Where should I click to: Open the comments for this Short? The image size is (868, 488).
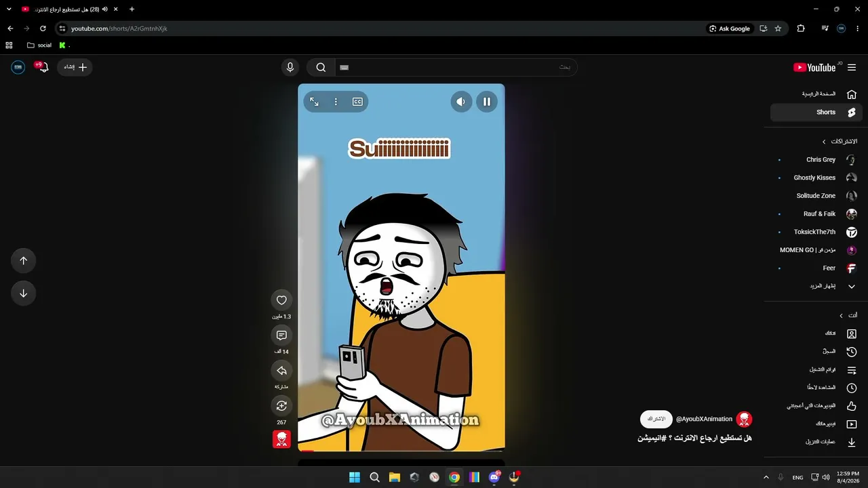tap(281, 335)
